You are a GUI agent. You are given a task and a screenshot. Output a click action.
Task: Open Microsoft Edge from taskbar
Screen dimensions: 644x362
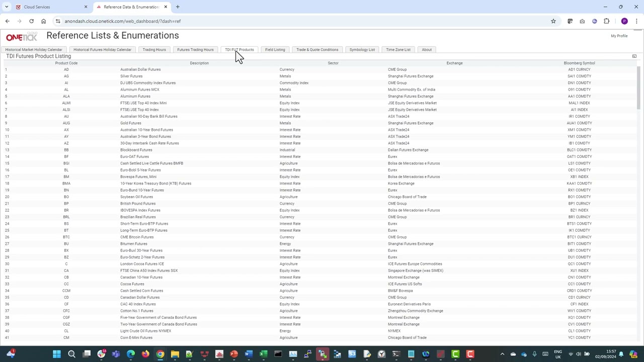131,354
